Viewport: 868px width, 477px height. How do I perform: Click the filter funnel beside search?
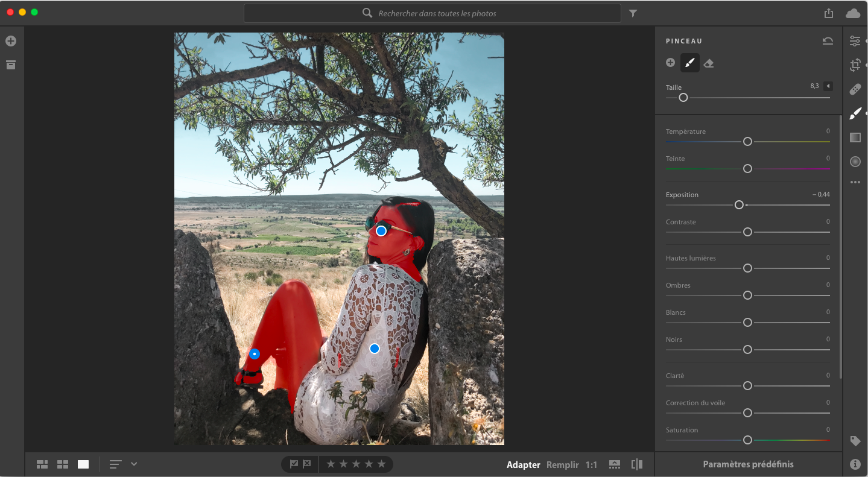633,13
